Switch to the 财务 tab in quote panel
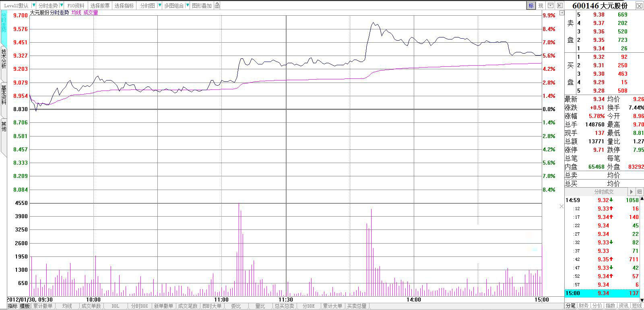 pos(584,306)
